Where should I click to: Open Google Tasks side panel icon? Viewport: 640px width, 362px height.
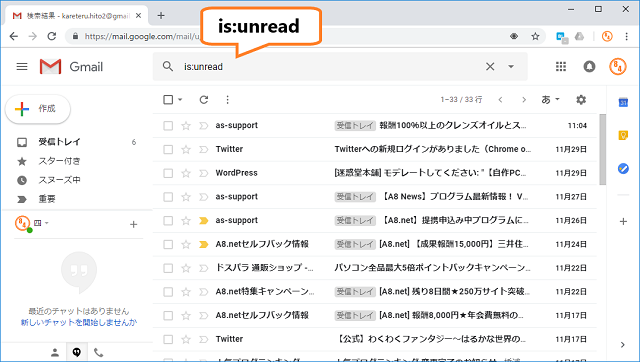[x=623, y=168]
